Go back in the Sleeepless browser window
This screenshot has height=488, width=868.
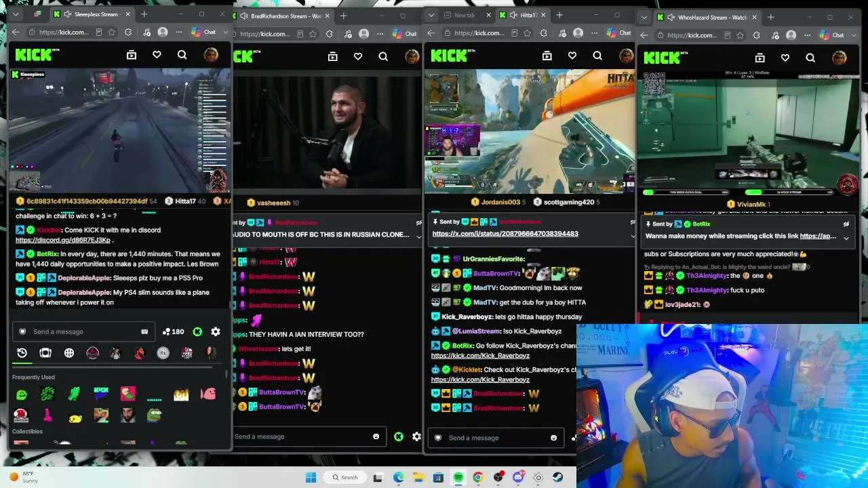(x=16, y=32)
